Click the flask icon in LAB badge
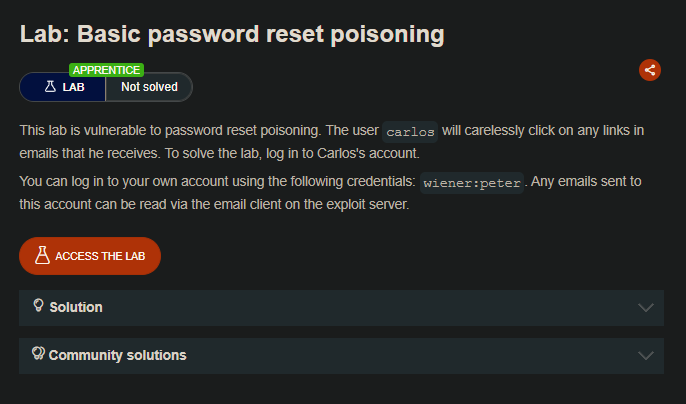This screenshot has height=404, width=686. (x=50, y=87)
